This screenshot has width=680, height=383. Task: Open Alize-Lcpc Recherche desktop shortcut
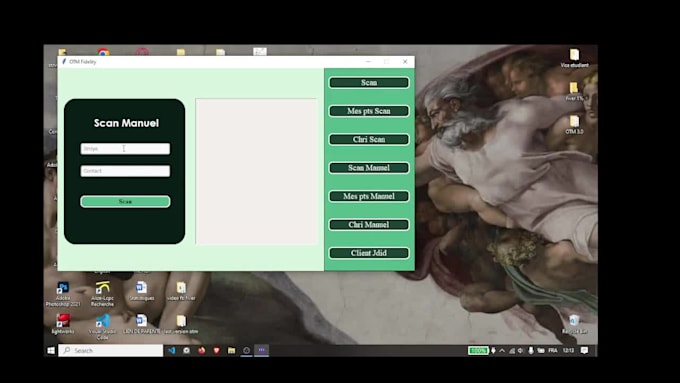pos(102,294)
